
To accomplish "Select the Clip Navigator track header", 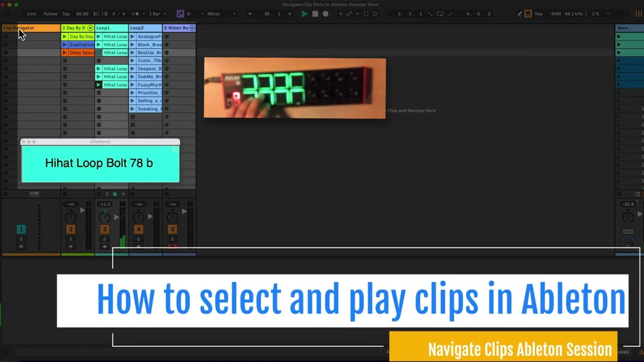I will [x=31, y=28].
